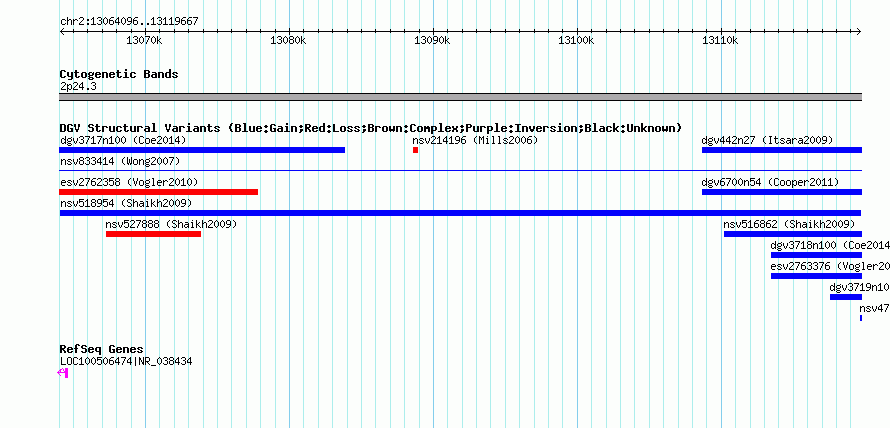Click the ruler's right end arrow
The height and width of the screenshot is (428, 890).
point(858,31)
